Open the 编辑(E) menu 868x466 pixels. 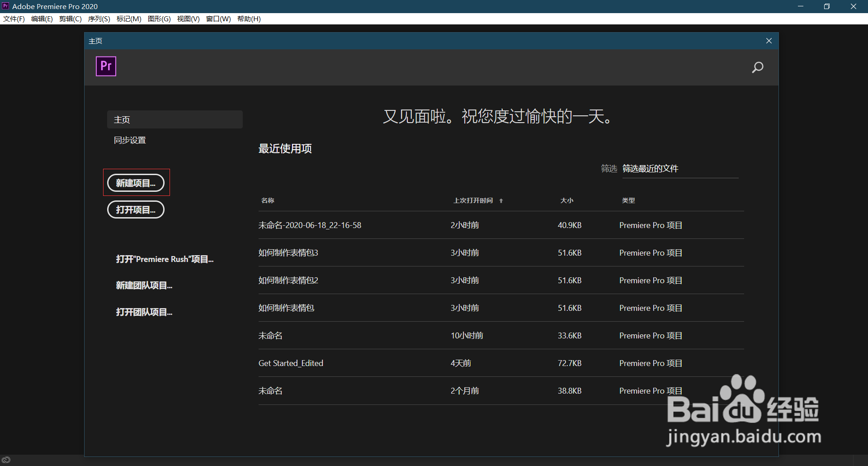click(42, 19)
